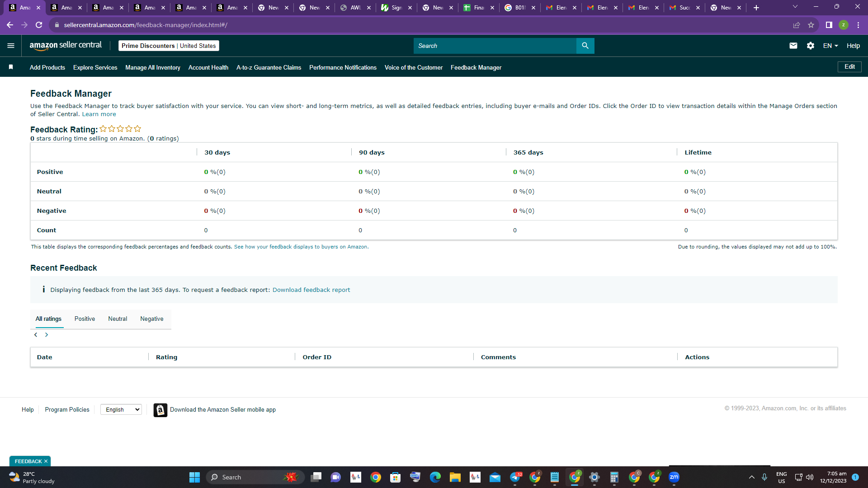
Task: Open Explore Services menu item
Action: pos(95,67)
